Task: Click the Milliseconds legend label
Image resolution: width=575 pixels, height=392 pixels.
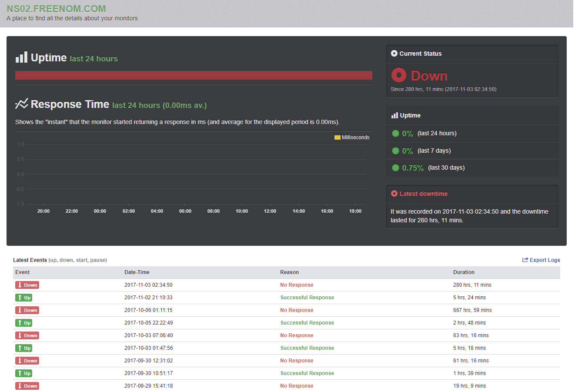Action: (355, 137)
